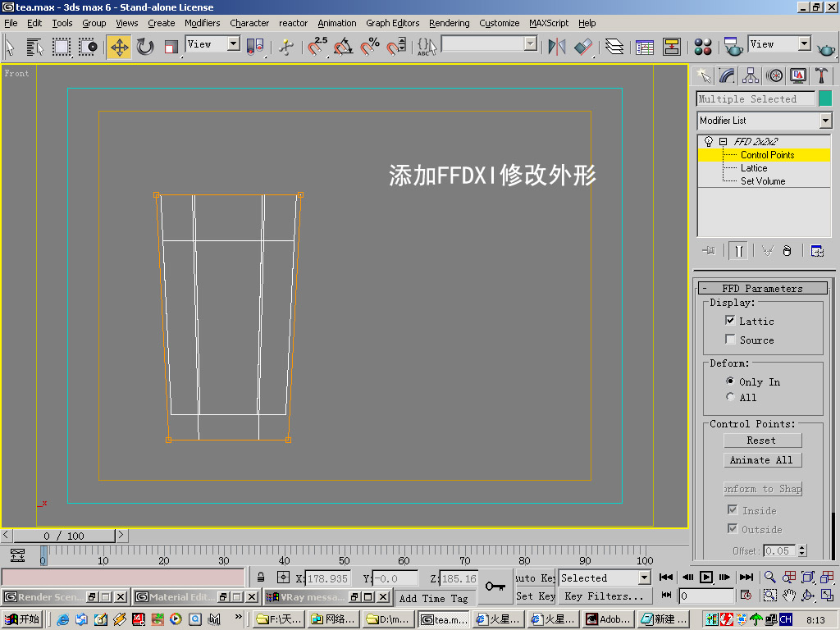This screenshot has width=840, height=630.
Task: Open the Modifiers menu
Action: [202, 23]
